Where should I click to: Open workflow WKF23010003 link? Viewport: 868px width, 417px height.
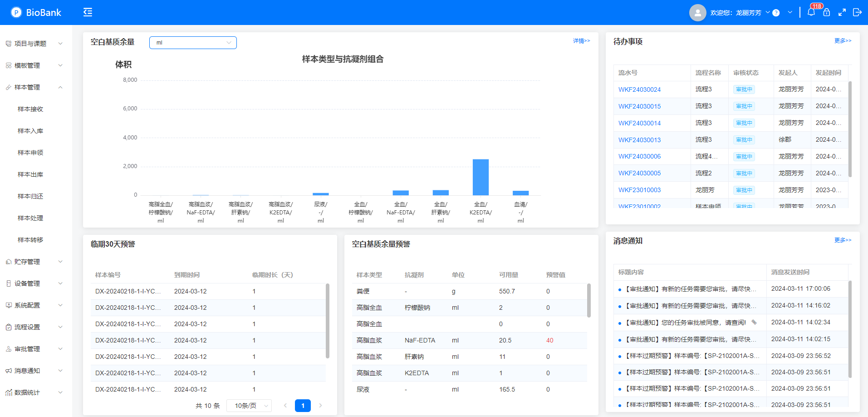click(639, 190)
